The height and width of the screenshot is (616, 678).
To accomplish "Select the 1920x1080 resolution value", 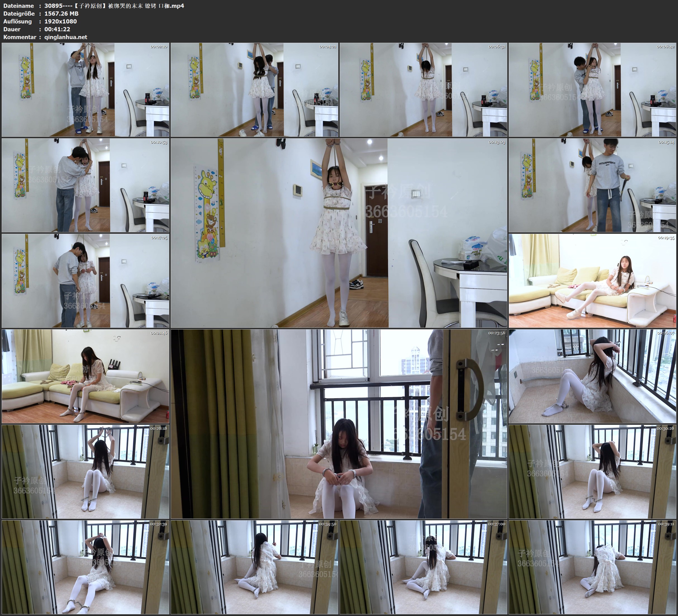I will coord(61,21).
